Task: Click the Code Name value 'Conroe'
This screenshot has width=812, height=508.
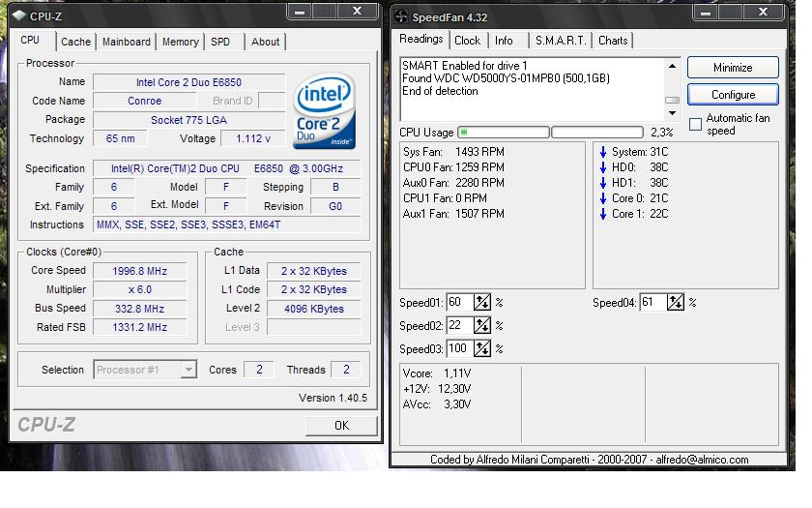Action: pyautogui.click(x=144, y=101)
